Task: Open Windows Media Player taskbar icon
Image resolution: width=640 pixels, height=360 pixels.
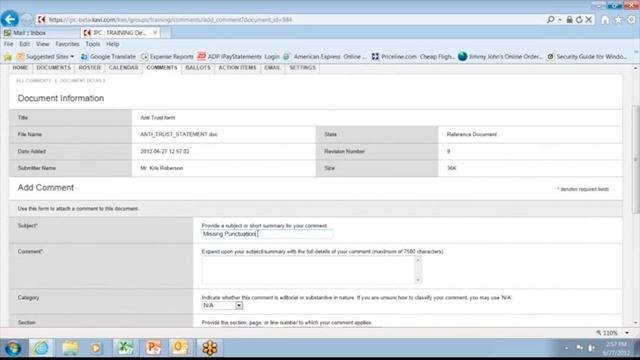Action: 96,348
